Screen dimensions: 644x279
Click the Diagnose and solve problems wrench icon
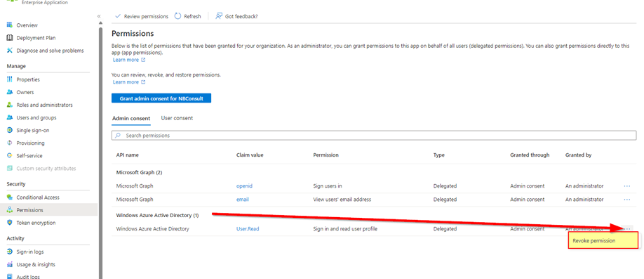click(10, 51)
